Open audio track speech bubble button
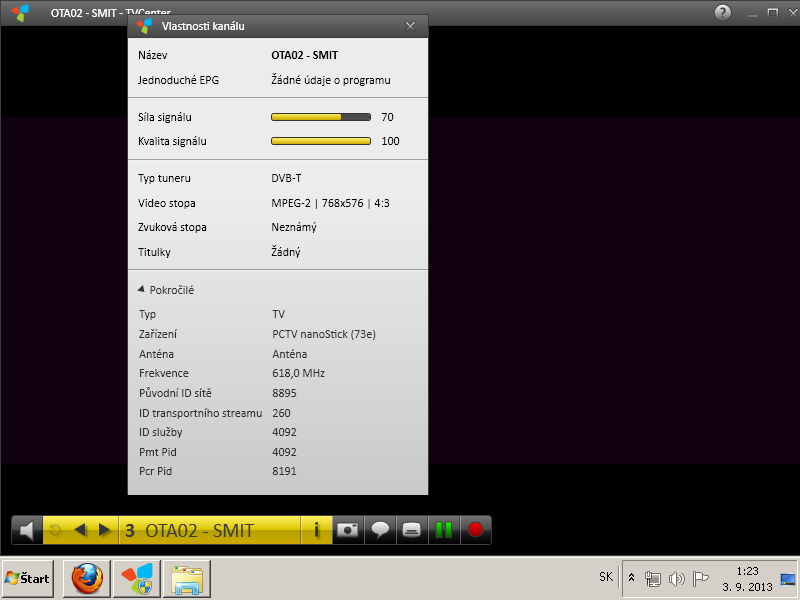Screen dimensions: 800x600 pyautogui.click(x=379, y=530)
